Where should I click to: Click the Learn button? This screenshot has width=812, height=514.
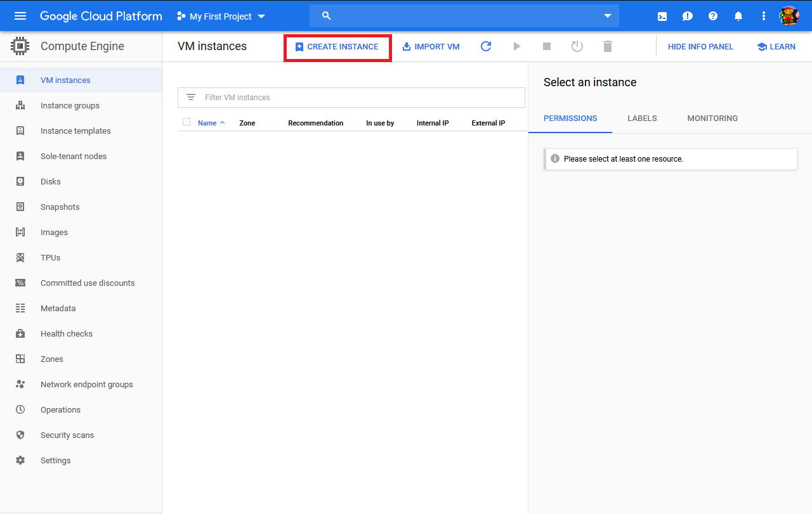pos(776,47)
